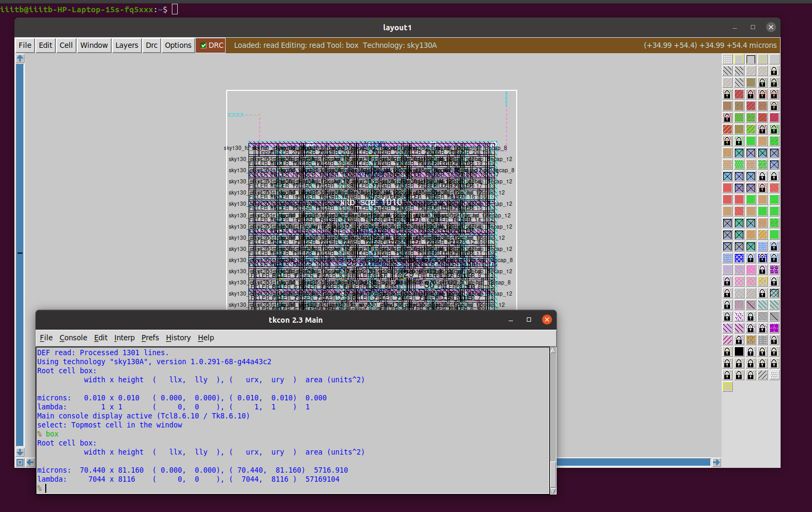Viewport: 812px width, 512px height.
Task: Expand the Layers menu
Action: click(127, 45)
